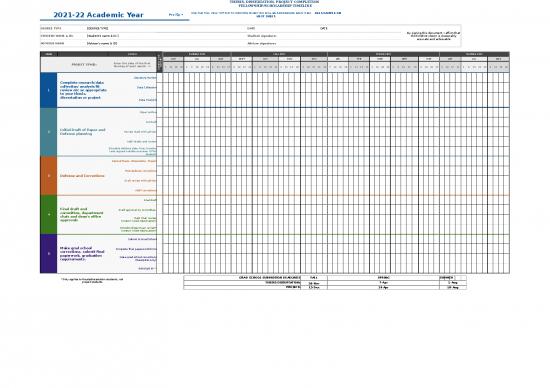Select the PROJECTS deadlines row label
This screenshot has height=388, width=550.
coord(293,287)
